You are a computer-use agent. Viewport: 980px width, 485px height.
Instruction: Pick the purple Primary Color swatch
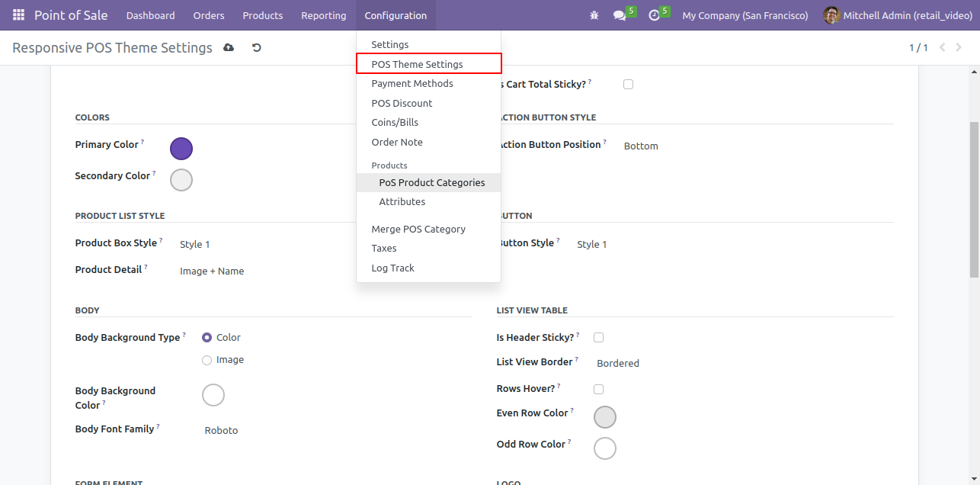click(x=181, y=149)
